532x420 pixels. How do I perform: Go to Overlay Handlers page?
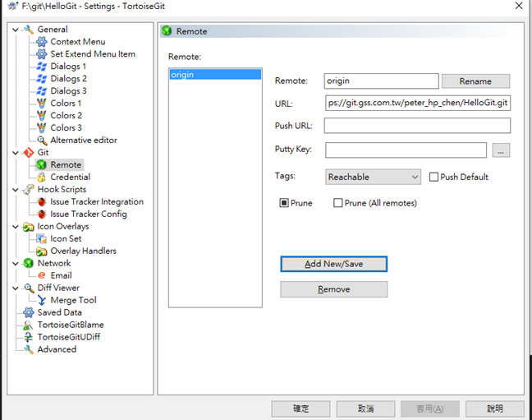click(x=83, y=252)
